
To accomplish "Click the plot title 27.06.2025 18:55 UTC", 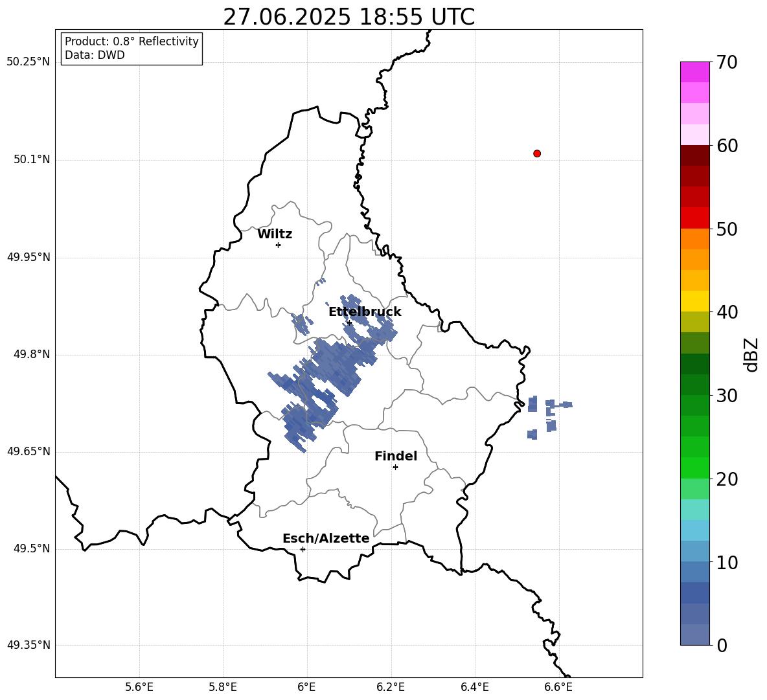I will tap(349, 17).
